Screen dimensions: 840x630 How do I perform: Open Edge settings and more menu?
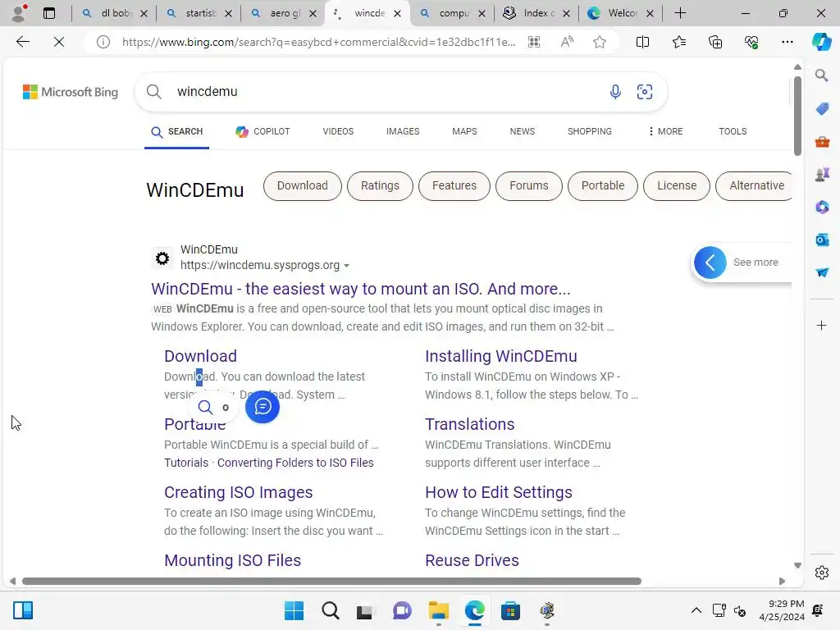click(x=787, y=42)
